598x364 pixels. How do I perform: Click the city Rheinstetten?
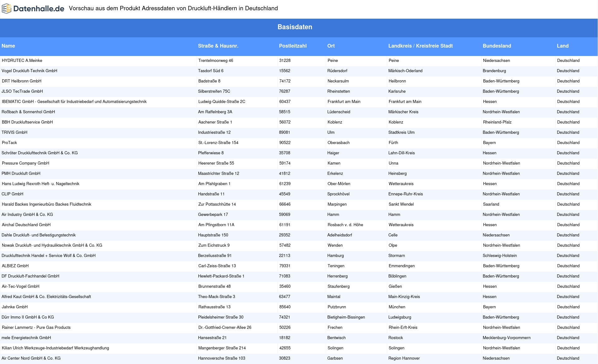339,91
